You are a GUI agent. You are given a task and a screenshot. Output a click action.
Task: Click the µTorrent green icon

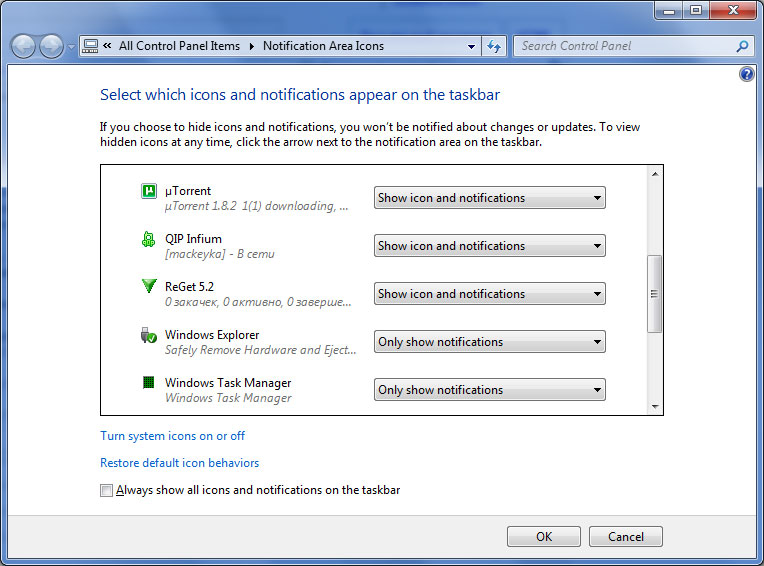tap(149, 190)
